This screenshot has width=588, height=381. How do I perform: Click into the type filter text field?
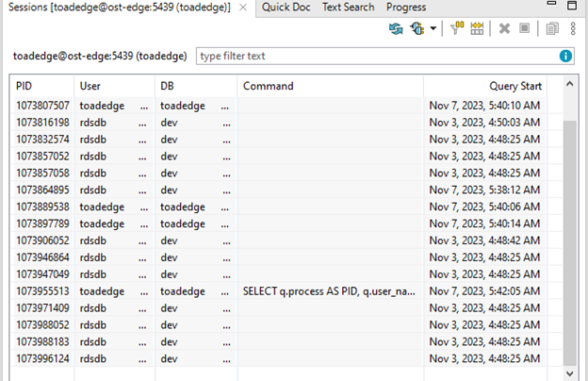click(377, 57)
